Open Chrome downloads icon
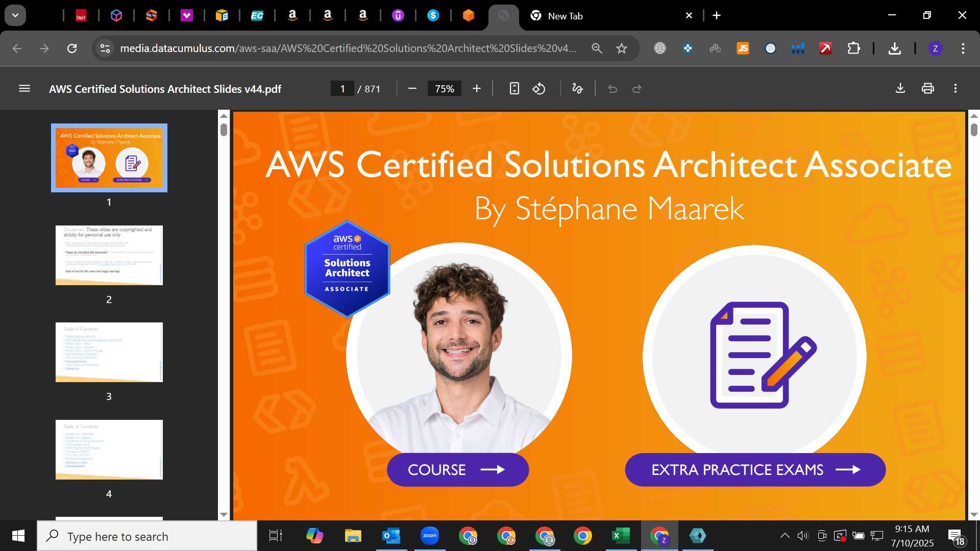This screenshot has height=551, width=980. [x=894, y=48]
